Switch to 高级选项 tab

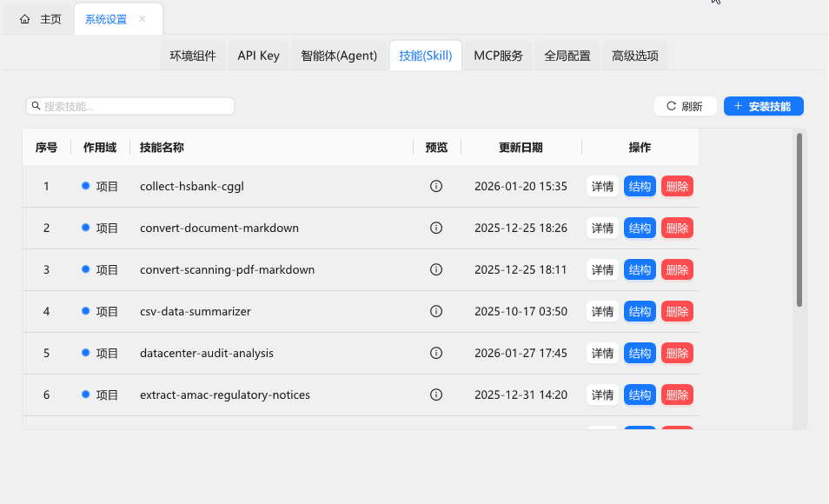(634, 56)
